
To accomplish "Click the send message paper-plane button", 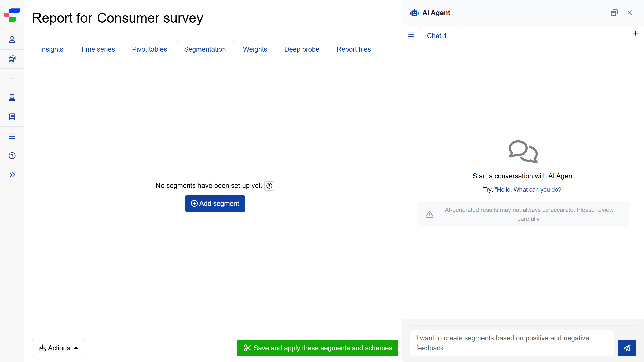I will coord(627,348).
